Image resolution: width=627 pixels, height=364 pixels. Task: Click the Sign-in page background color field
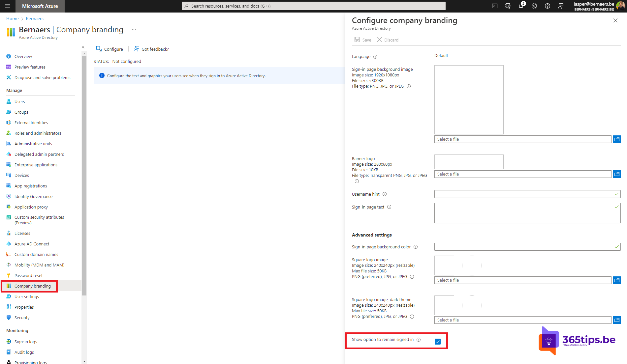click(x=527, y=247)
